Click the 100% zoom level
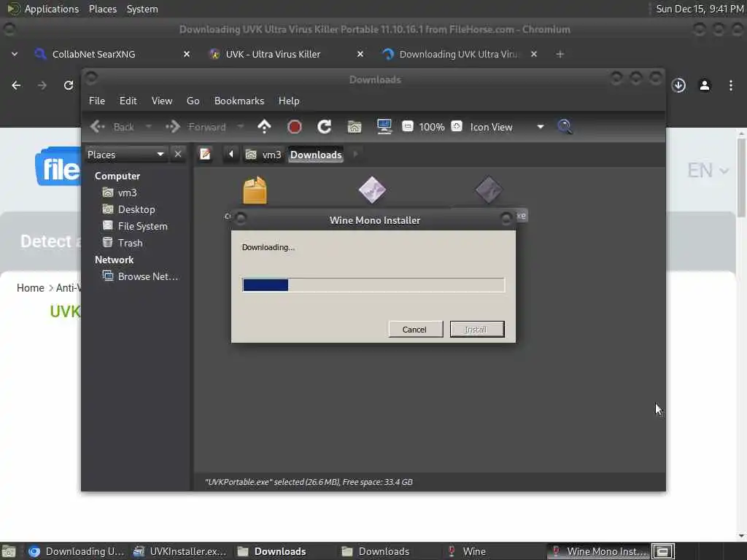Image resolution: width=747 pixels, height=560 pixels. [432, 127]
